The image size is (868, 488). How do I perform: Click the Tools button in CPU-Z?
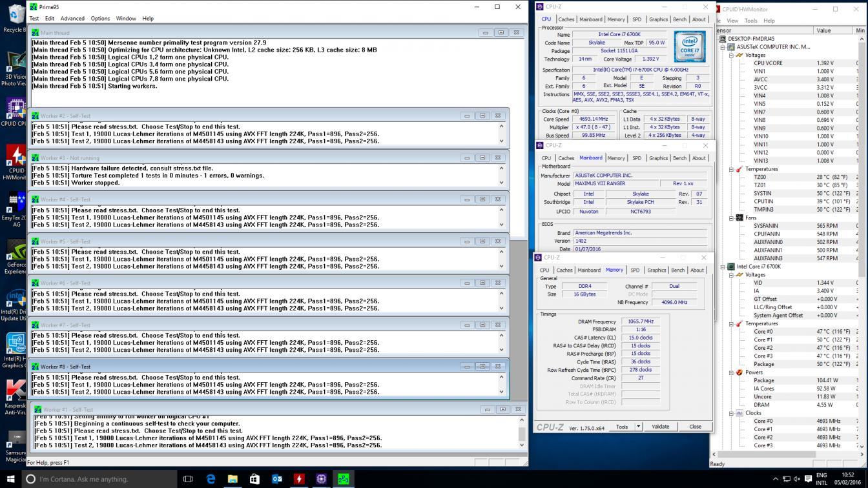(x=622, y=427)
